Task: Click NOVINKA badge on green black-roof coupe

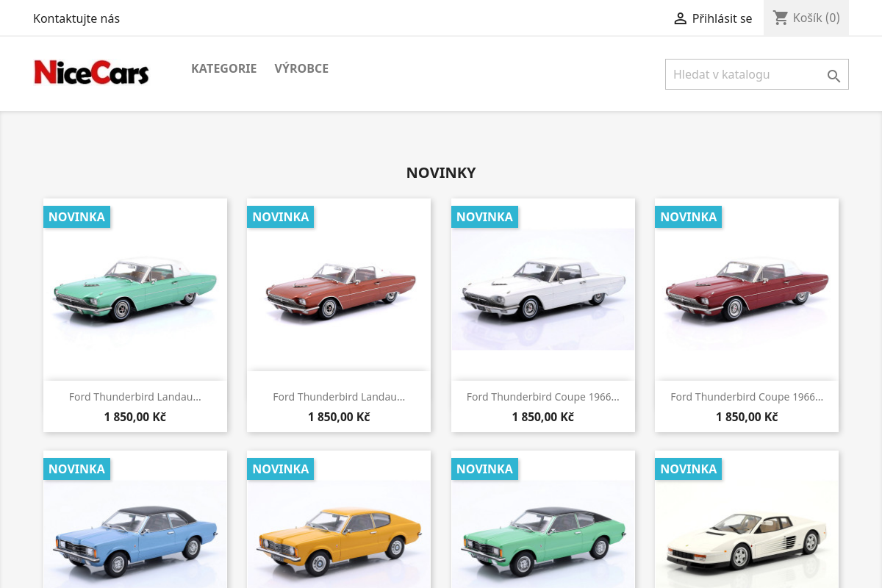Action: click(x=484, y=469)
